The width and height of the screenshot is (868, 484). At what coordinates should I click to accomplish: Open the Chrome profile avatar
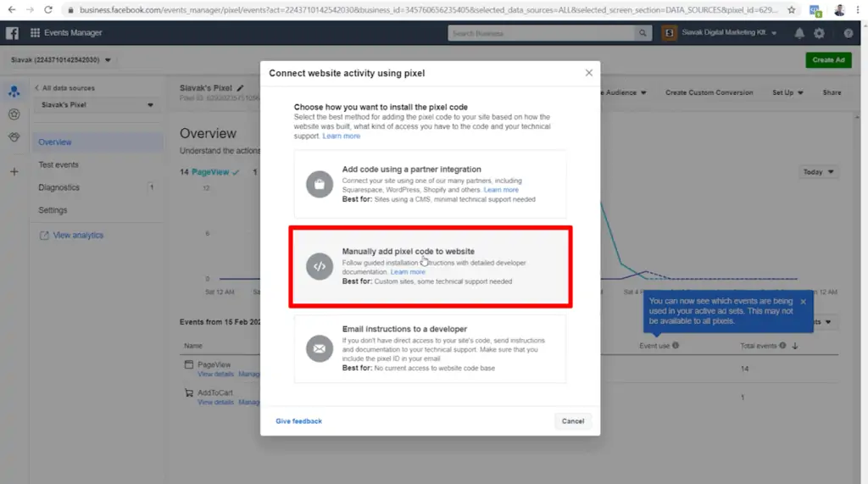[839, 10]
